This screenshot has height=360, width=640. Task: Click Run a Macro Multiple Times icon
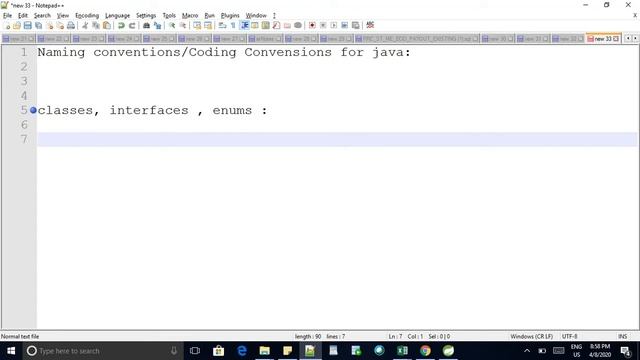pos(344,25)
